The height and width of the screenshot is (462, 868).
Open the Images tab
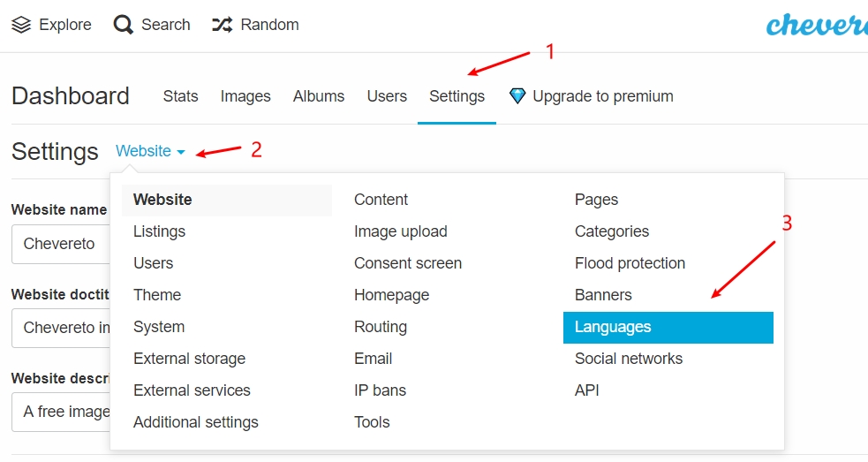point(245,96)
